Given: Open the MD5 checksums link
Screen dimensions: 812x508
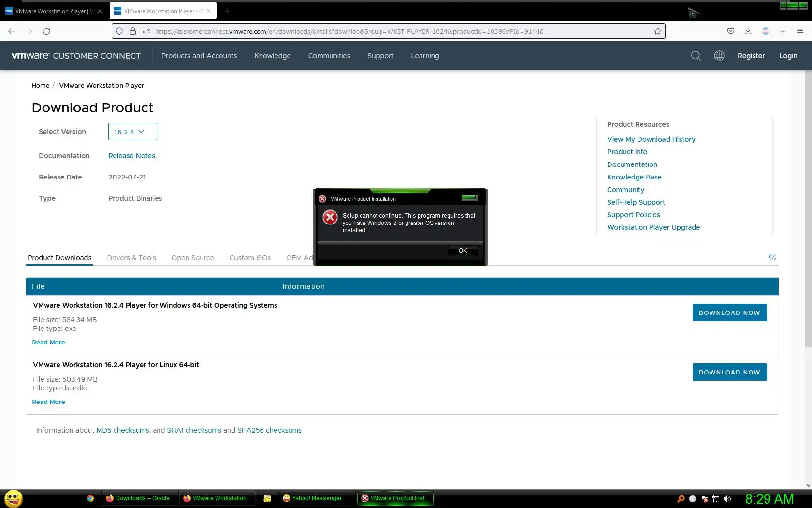Looking at the screenshot, I should [x=123, y=430].
